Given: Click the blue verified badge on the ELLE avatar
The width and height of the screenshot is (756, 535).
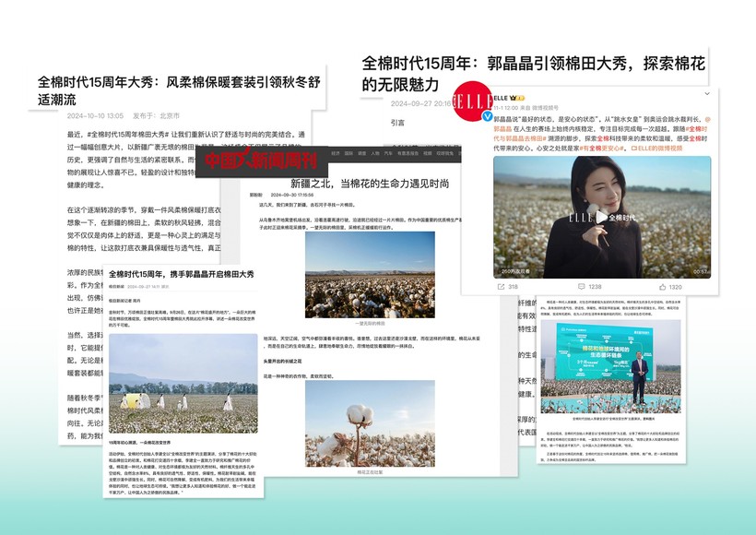Looking at the screenshot, I should pos(488,116).
